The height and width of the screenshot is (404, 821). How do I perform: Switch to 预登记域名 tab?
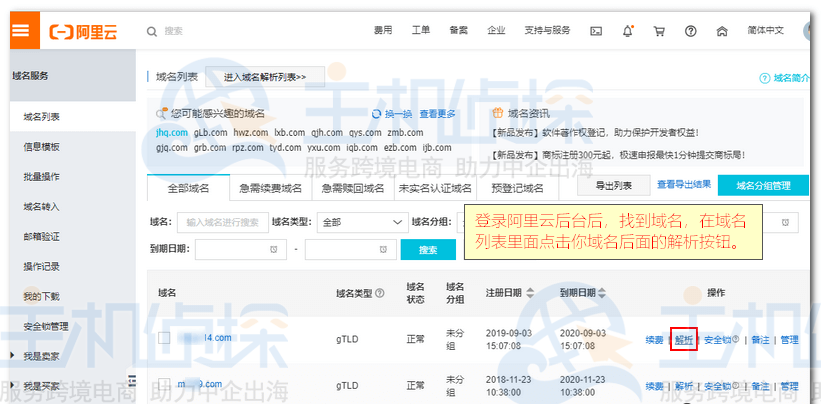tap(518, 188)
